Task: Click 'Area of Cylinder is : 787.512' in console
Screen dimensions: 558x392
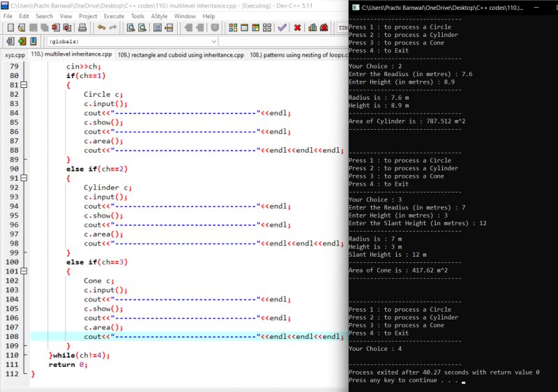Action: click(407, 121)
